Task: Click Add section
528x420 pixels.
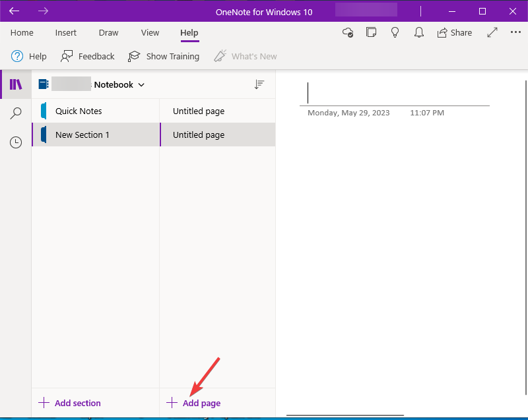Action: 69,403
